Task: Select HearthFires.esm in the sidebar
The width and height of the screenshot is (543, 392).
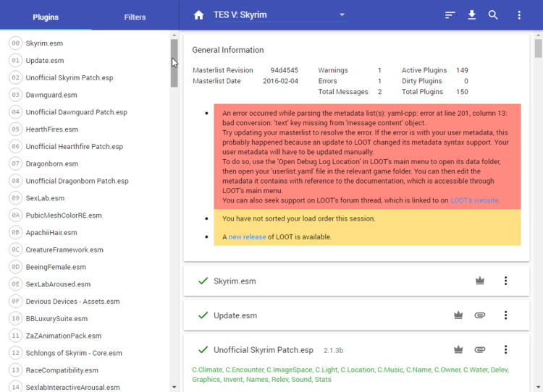Action: tap(52, 129)
